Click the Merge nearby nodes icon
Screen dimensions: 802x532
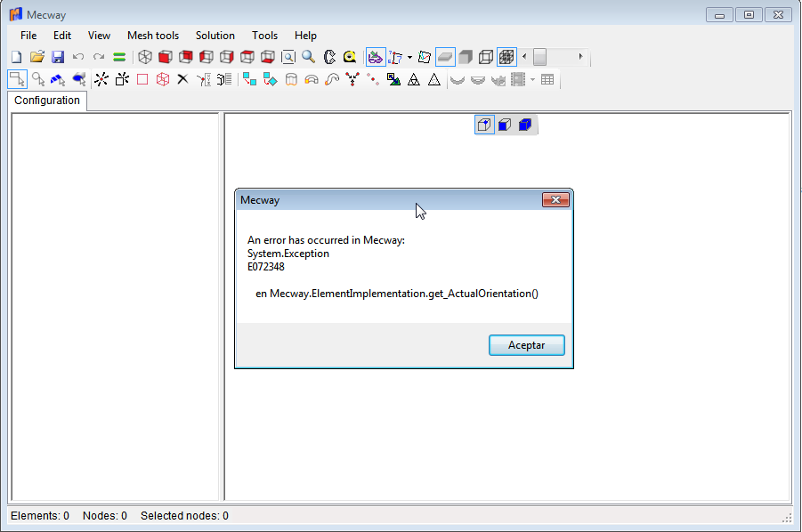[x=352, y=80]
